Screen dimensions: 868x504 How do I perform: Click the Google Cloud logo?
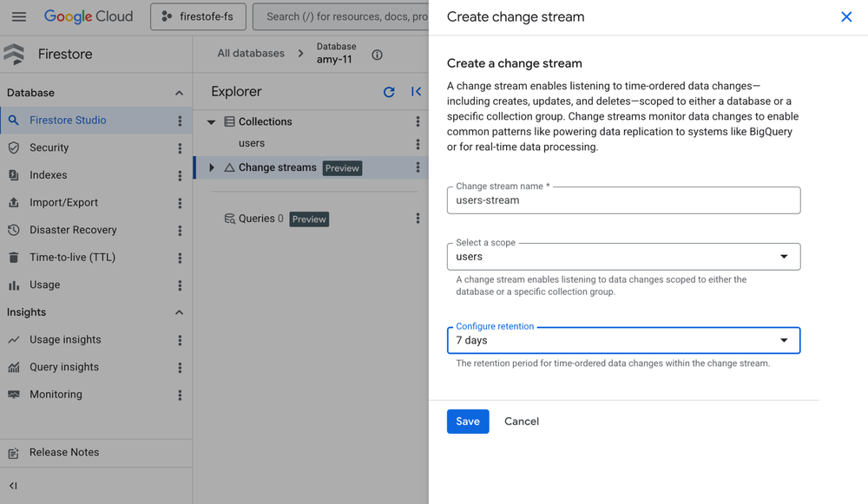point(89,16)
